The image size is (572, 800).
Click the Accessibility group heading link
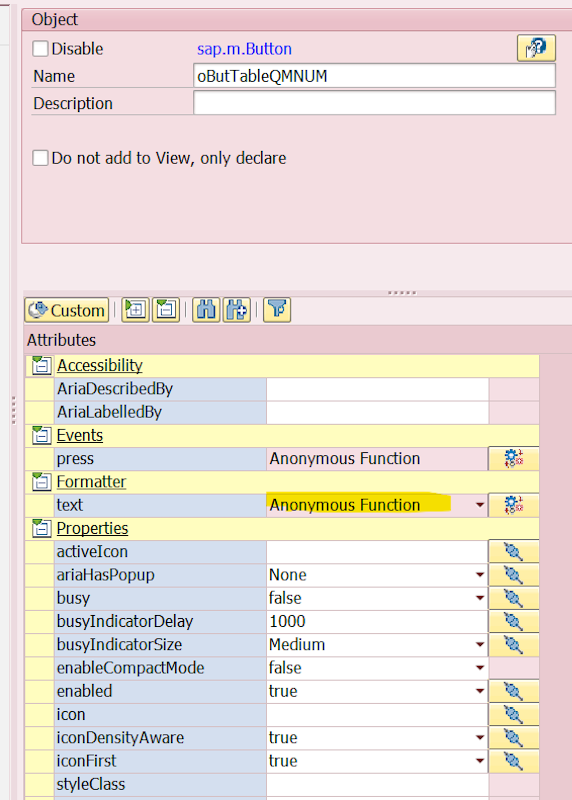pos(100,365)
